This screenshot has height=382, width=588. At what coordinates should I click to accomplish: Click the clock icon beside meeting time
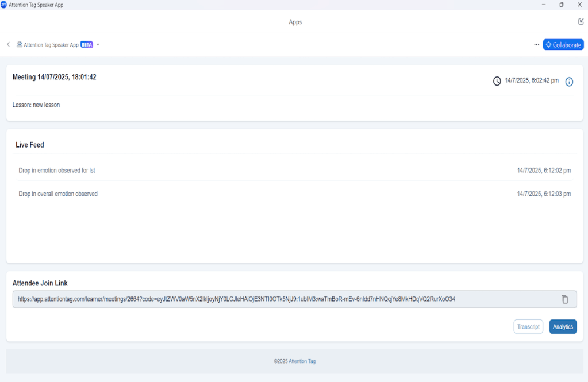pos(497,81)
